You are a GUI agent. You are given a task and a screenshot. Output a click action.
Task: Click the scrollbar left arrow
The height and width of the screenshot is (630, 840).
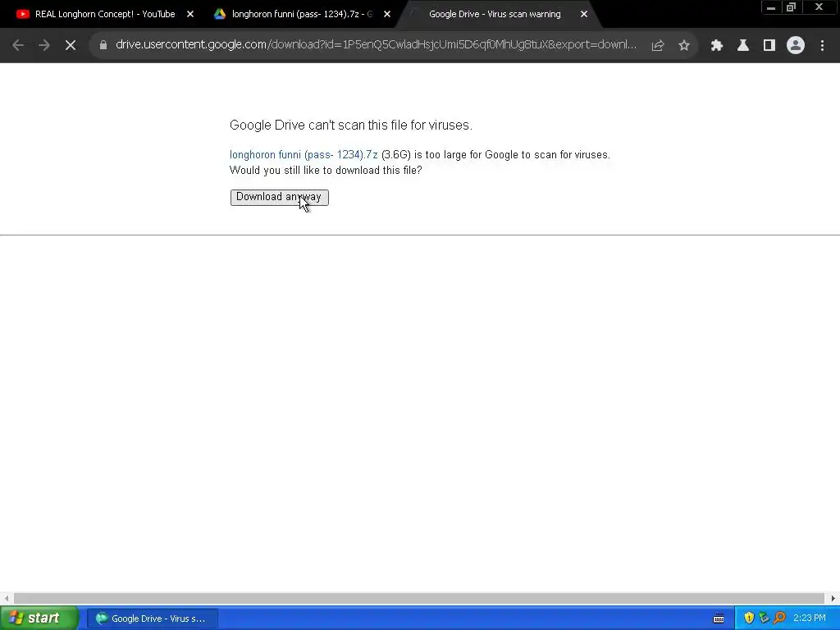click(x=7, y=598)
